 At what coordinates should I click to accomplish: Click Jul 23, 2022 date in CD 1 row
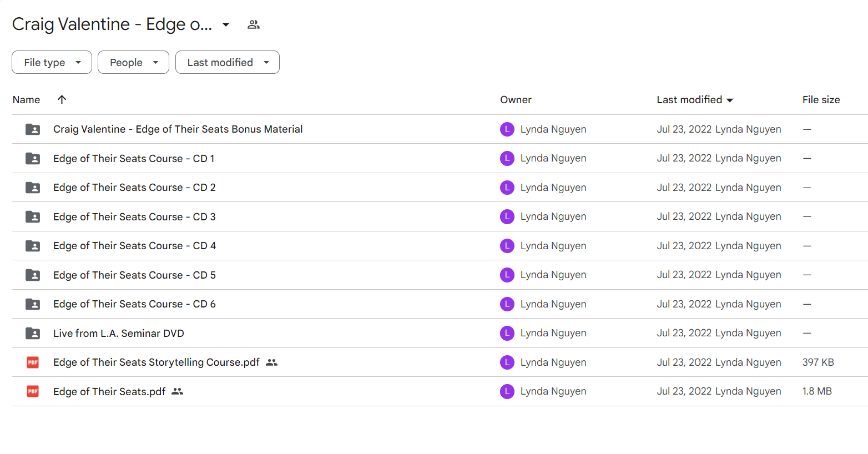684,158
